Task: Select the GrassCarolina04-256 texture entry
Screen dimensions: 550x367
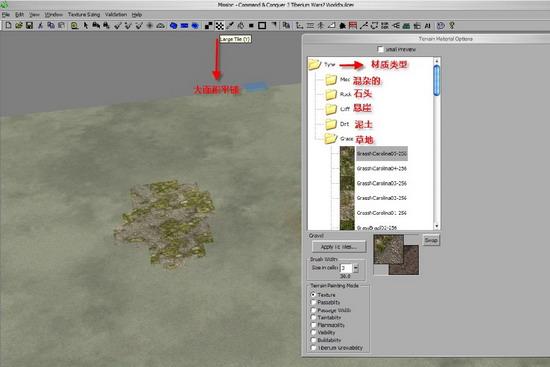Action: (382, 168)
